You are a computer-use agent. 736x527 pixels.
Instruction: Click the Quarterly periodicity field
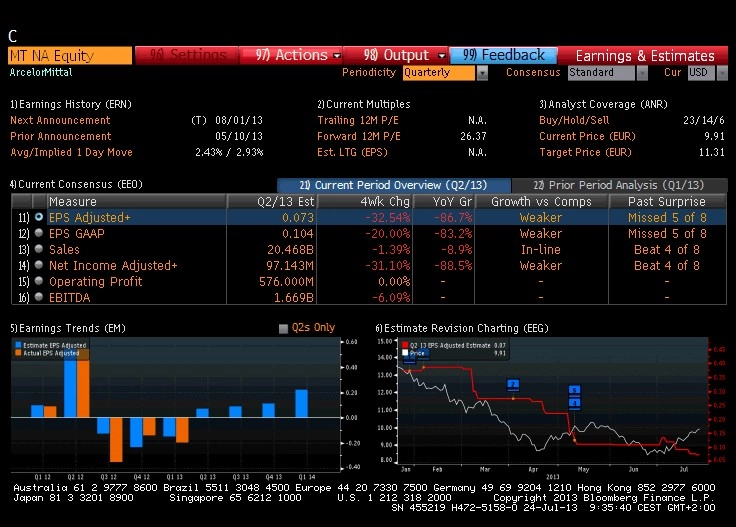tap(438, 73)
